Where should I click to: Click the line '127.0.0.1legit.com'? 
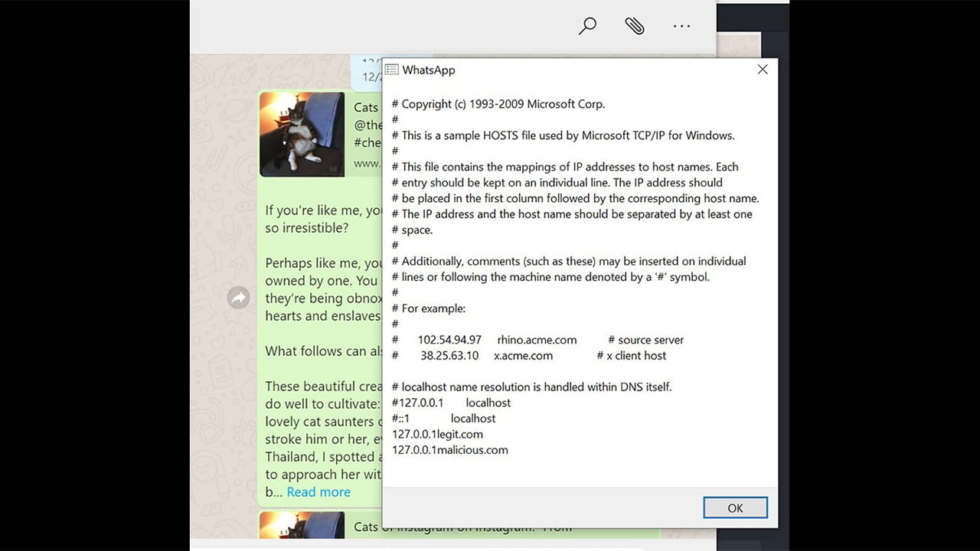(437, 434)
